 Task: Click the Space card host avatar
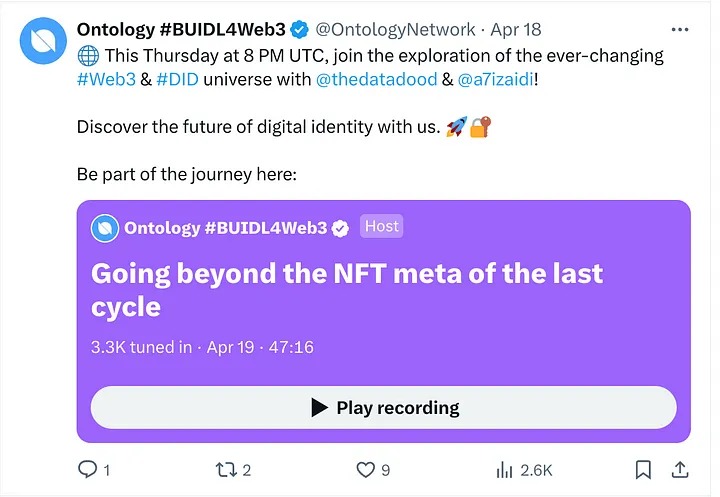[x=104, y=228]
